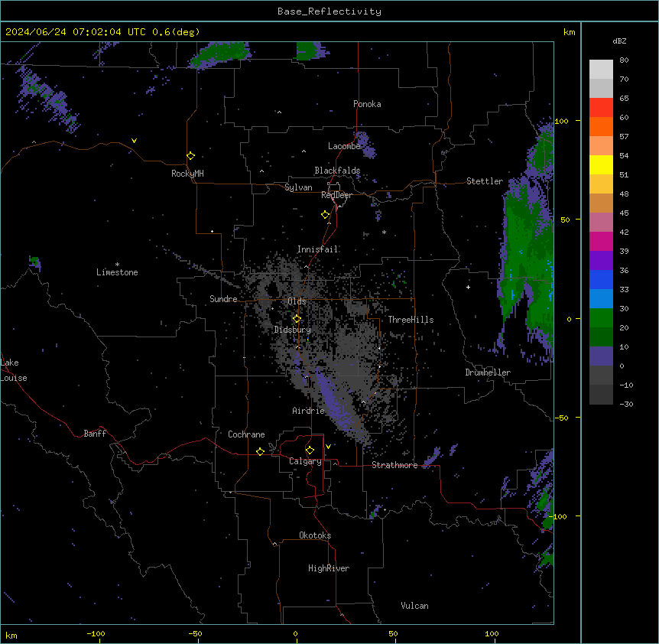659x644 pixels.
Task: Select the Blackfalds label
Action: click(337, 171)
